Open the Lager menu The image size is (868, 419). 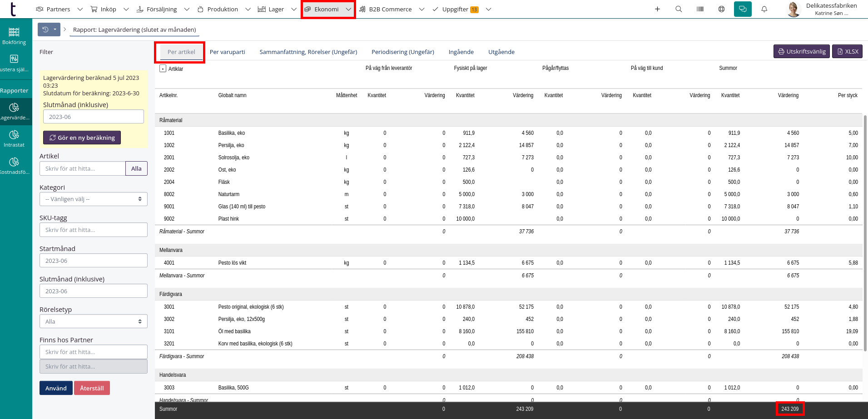pyautogui.click(x=276, y=9)
